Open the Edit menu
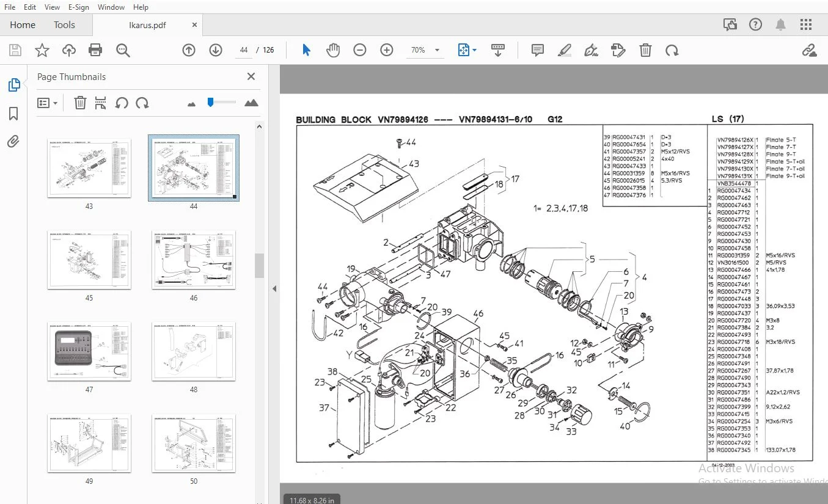Viewport: 828px width, 504px height. pos(30,7)
